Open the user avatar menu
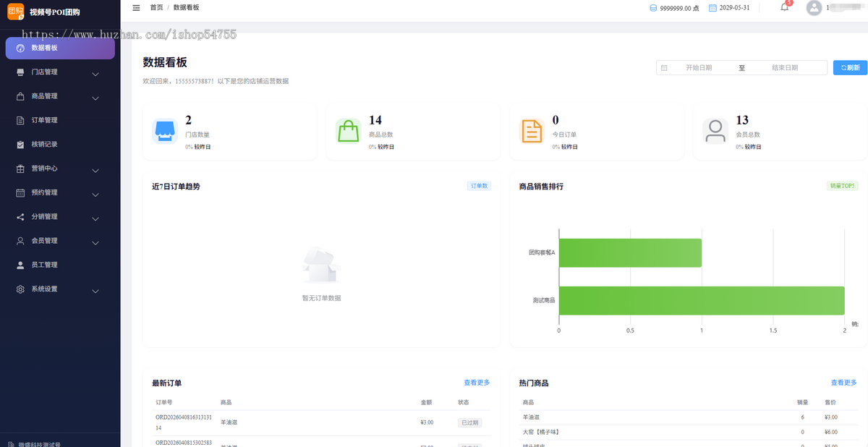The width and height of the screenshot is (868, 447). 814,8
